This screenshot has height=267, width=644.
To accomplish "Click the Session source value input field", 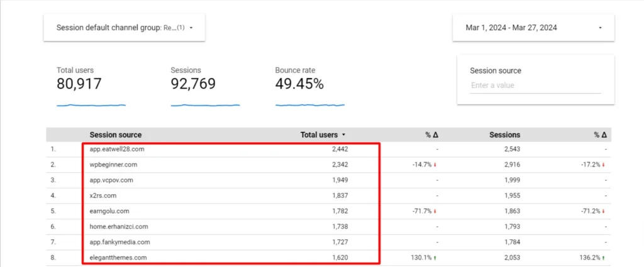I will (535, 85).
